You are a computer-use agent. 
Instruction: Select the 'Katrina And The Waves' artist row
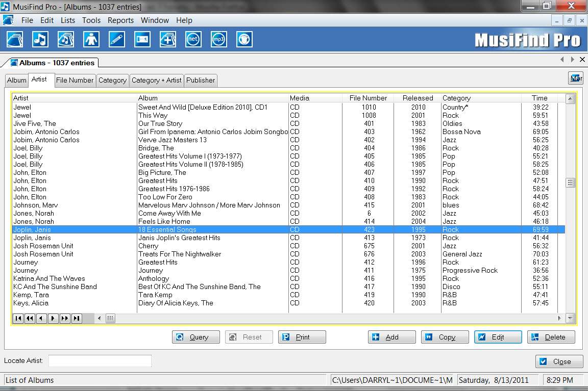(288, 279)
